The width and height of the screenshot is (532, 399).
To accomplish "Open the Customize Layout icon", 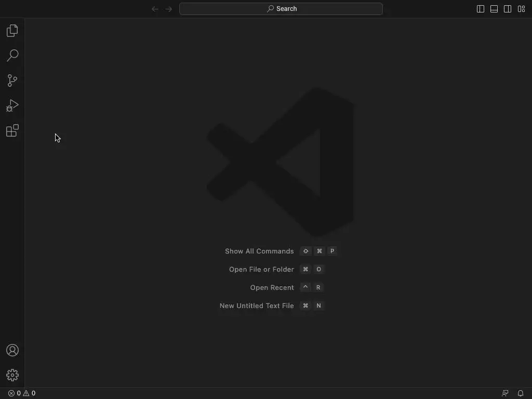I will (x=521, y=9).
